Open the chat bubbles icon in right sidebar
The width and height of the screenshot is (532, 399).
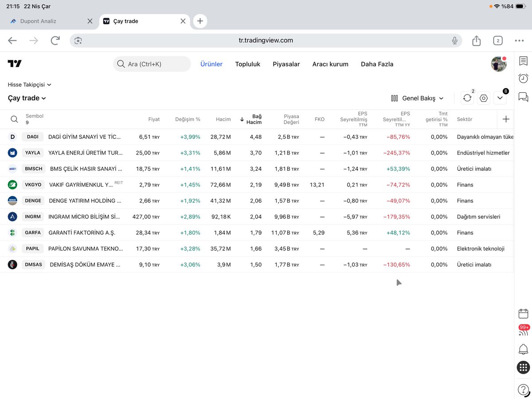point(523,97)
